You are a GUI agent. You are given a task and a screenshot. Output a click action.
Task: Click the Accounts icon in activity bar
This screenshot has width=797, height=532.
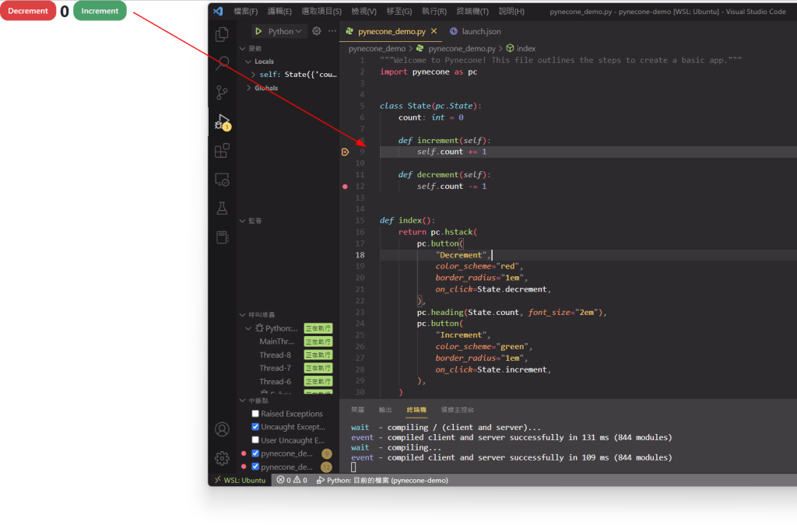pyautogui.click(x=223, y=429)
